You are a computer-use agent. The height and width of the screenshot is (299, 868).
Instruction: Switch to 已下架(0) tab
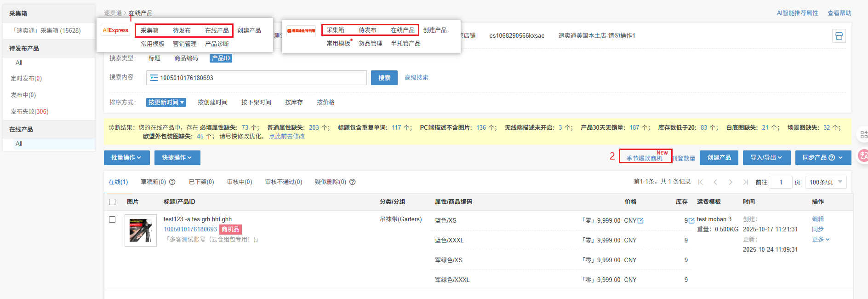(201, 182)
